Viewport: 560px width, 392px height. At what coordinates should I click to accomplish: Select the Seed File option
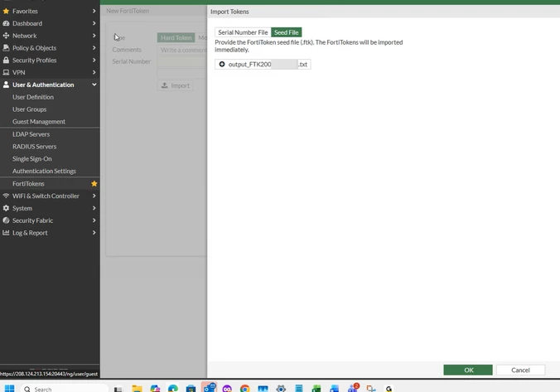coord(287,32)
